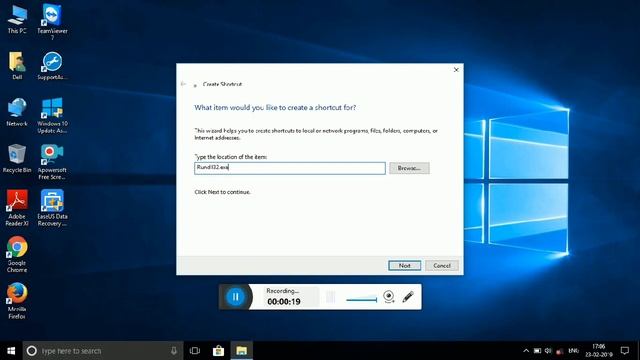
Task: Toggle the webcam icon in recorder bar
Action: (x=389, y=297)
